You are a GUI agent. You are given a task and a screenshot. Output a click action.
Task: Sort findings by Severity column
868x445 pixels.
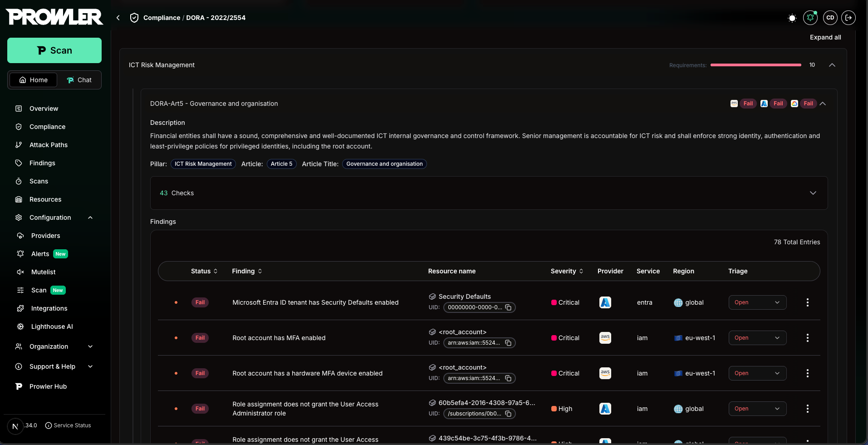(567, 271)
